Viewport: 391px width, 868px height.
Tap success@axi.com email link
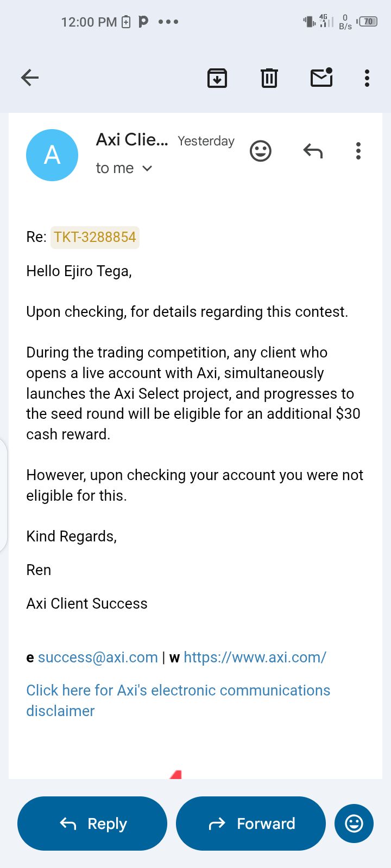(98, 658)
